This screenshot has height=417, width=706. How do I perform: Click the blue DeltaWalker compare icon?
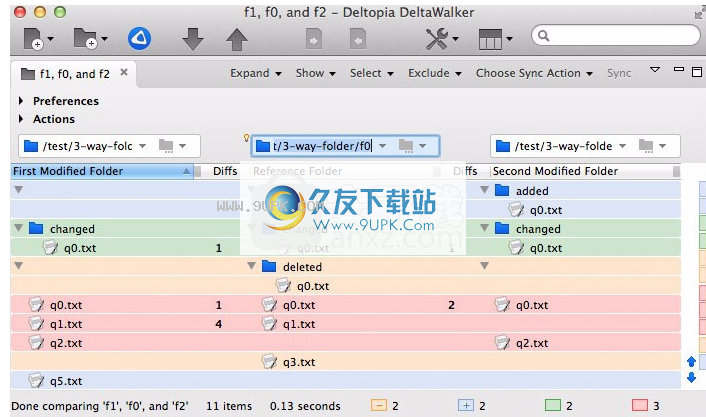(139, 39)
